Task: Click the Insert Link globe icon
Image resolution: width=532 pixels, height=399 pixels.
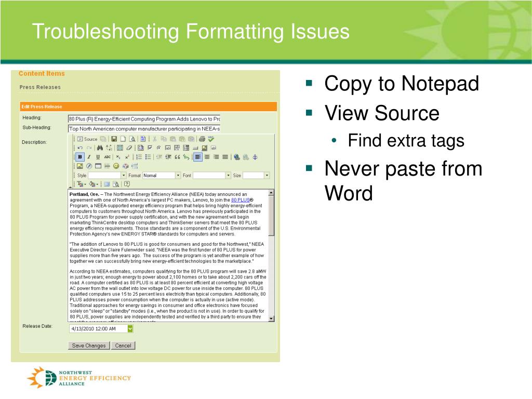Action: (237, 157)
